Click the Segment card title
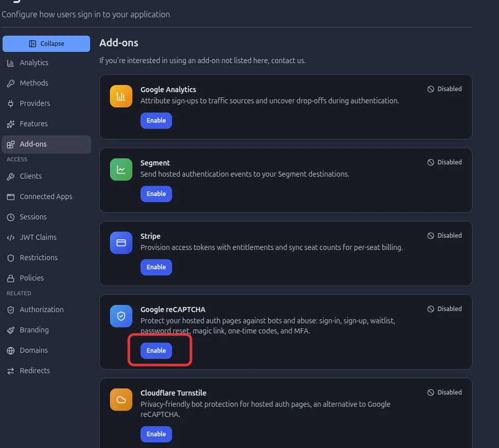The image size is (499, 448). (155, 163)
